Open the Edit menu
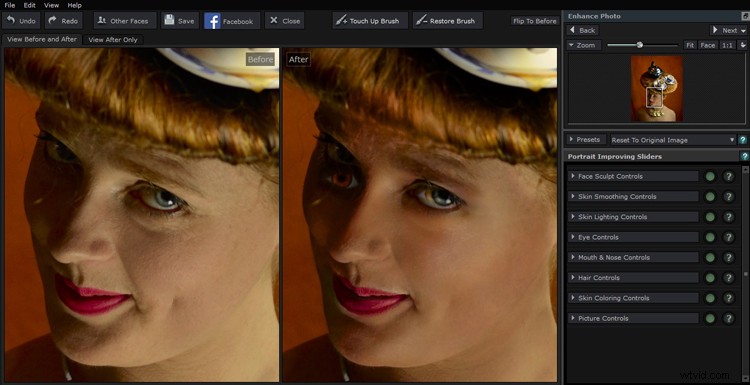Screen dimensions: 750x385 point(30,5)
